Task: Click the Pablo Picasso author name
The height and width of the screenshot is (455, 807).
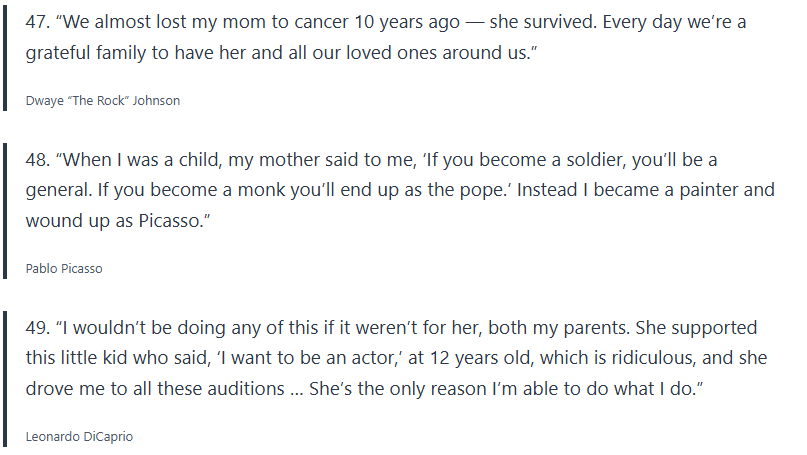Action: (x=65, y=268)
